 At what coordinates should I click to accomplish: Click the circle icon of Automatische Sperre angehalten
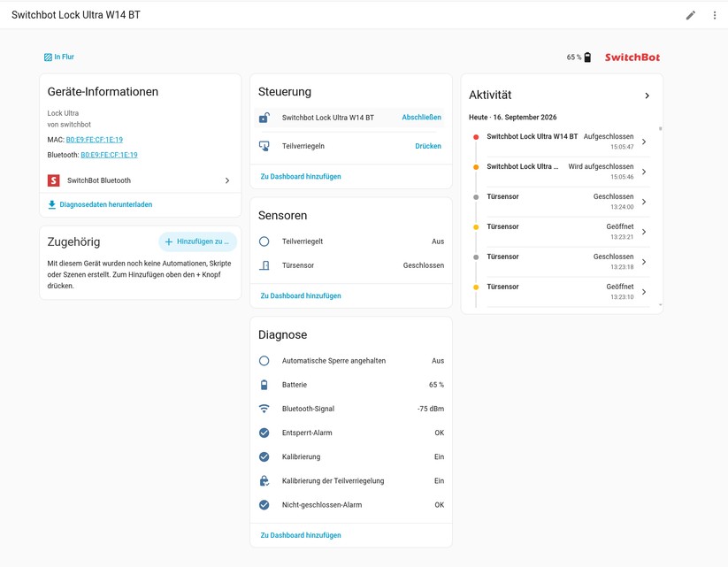264,361
